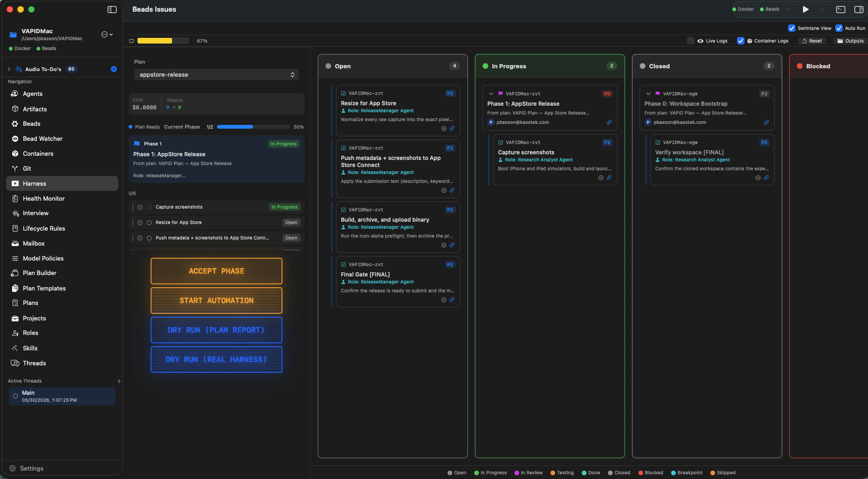Screen dimensions: 868x479
Task: Click the play icon in top toolbar
Action: click(805, 9)
